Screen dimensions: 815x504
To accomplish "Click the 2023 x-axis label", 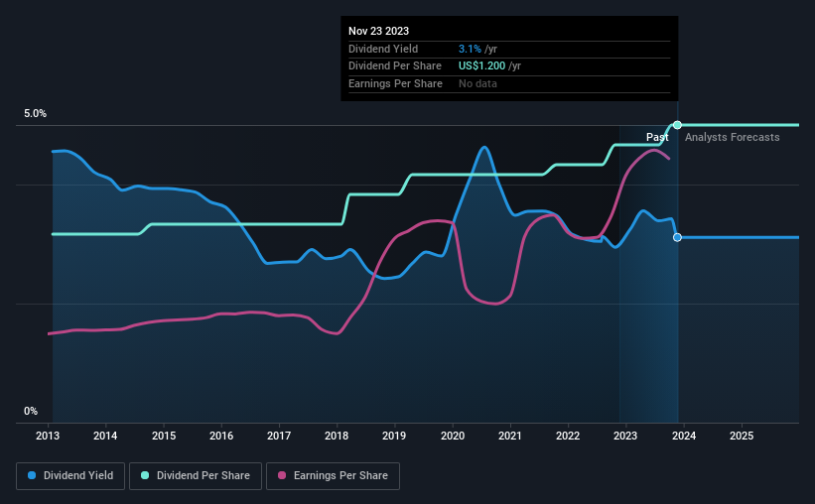I will pos(625,436).
